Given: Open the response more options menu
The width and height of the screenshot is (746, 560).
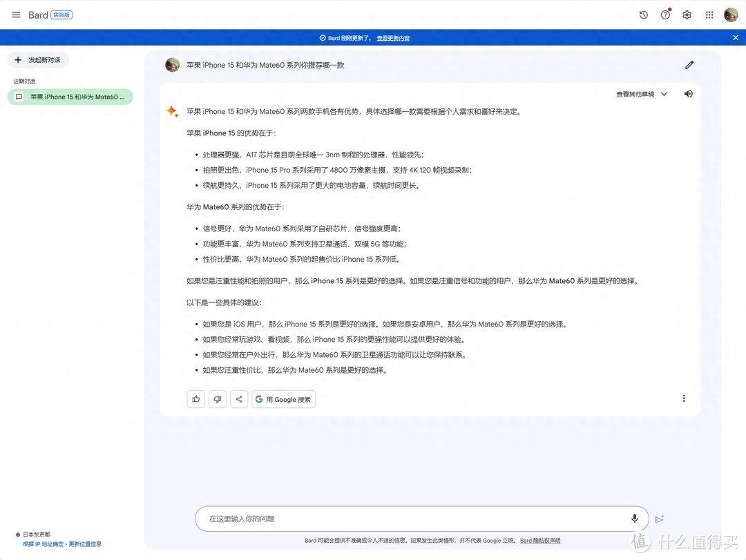Looking at the screenshot, I should tap(684, 398).
